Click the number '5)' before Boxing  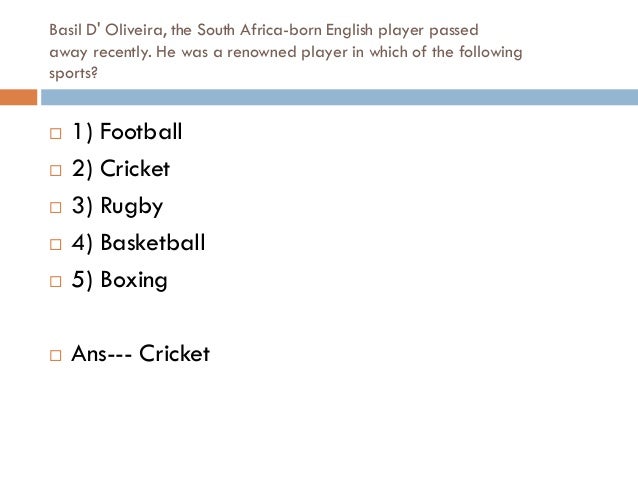(x=82, y=280)
